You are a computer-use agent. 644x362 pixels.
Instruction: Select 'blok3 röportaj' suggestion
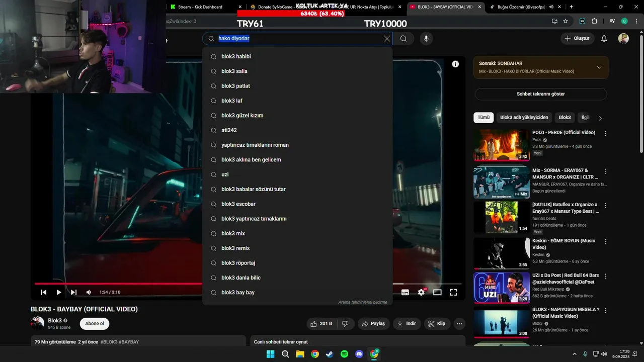pyautogui.click(x=297, y=263)
